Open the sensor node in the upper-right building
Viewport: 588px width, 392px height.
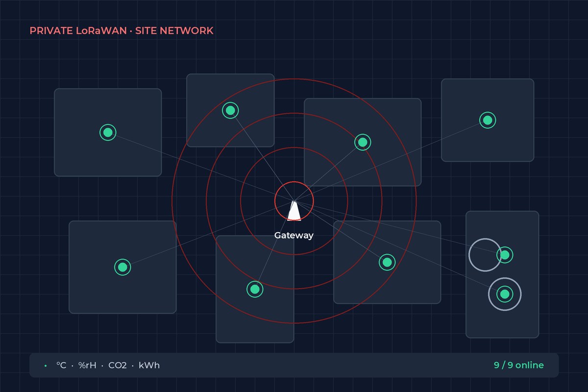[x=488, y=120]
